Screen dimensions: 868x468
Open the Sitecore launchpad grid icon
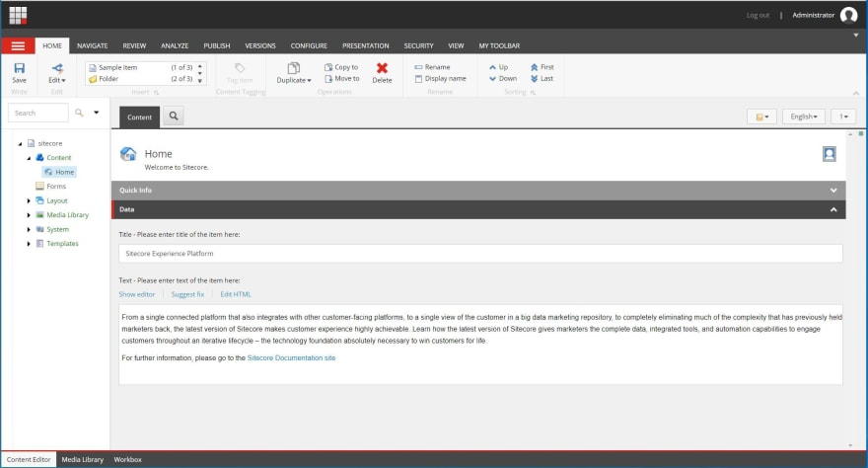click(18, 15)
